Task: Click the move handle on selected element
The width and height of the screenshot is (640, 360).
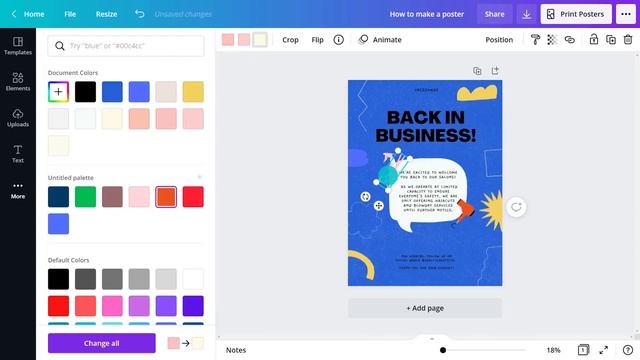Action: pyautogui.click(x=378, y=206)
